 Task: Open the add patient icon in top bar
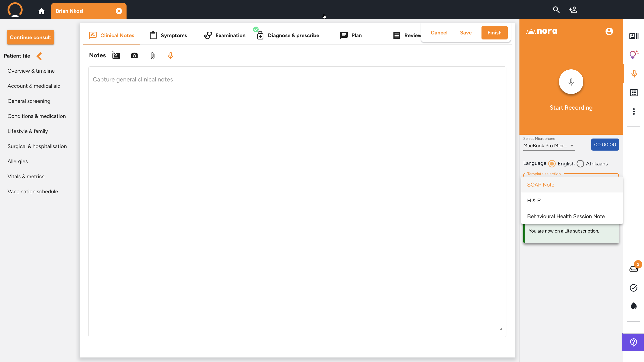[573, 10]
